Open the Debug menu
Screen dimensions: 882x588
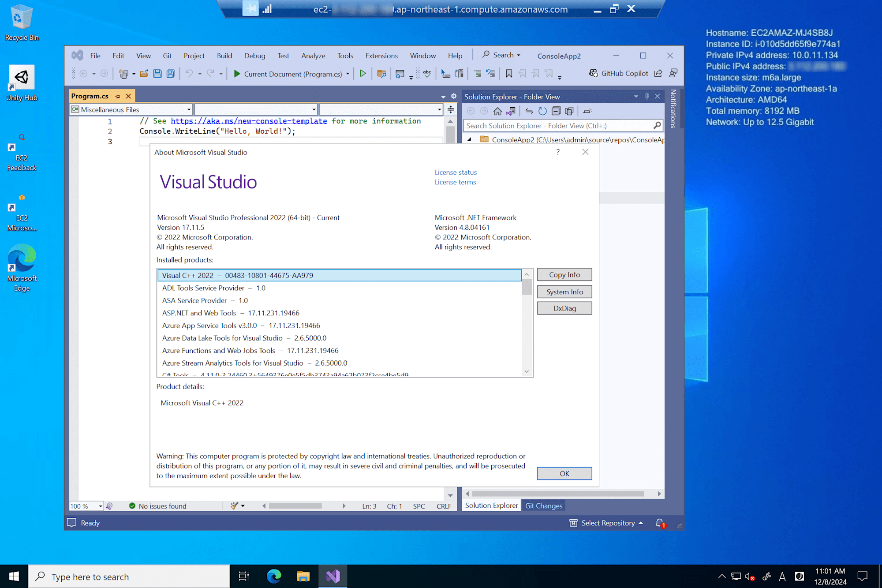tap(254, 56)
